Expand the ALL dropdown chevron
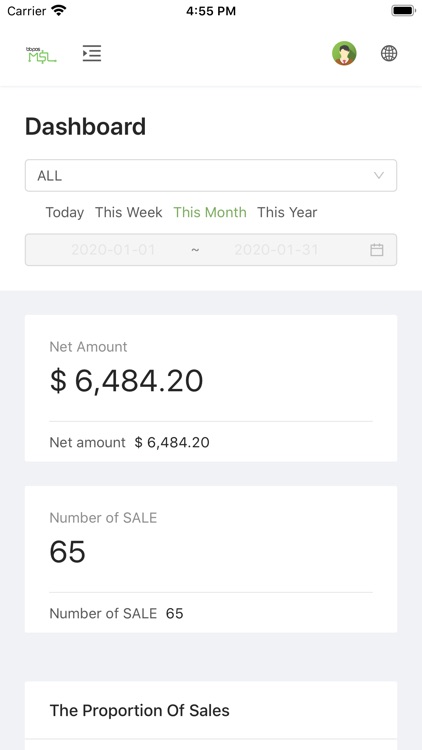The height and width of the screenshot is (750, 422). coord(379,176)
